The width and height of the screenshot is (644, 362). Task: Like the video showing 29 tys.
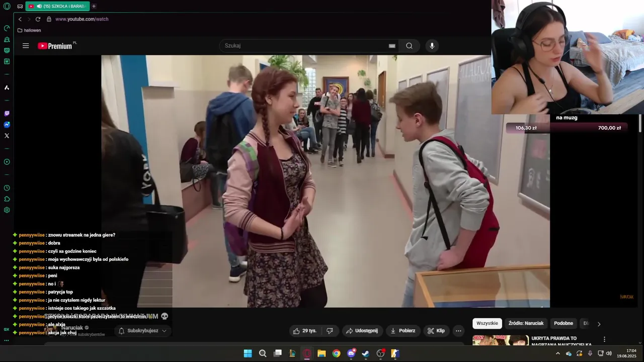(x=305, y=331)
